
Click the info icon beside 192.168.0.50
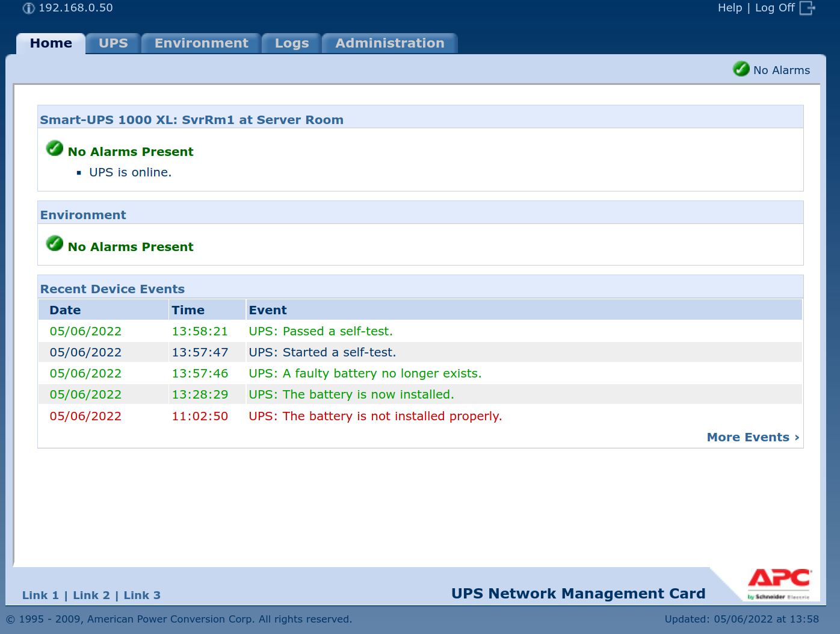tap(28, 8)
